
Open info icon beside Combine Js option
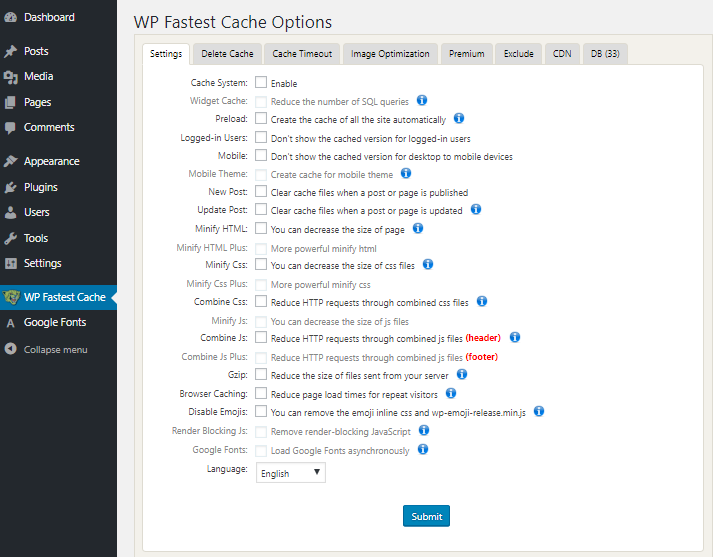pos(515,337)
